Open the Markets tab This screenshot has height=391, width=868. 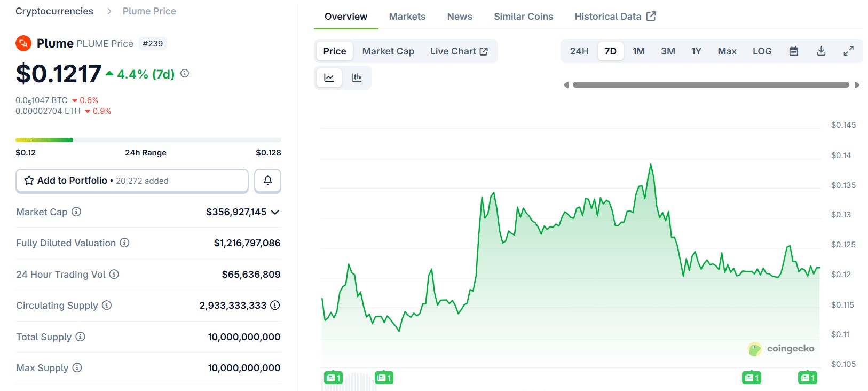(407, 17)
